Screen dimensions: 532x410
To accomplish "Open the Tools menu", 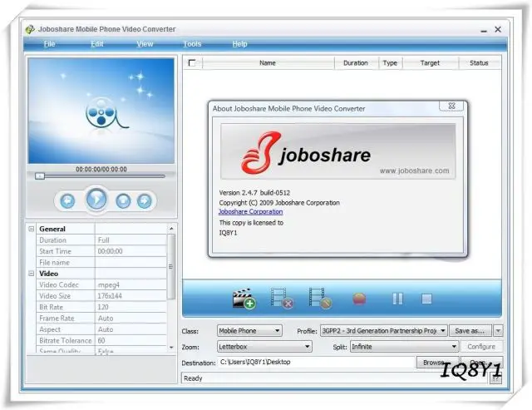I will (192, 44).
